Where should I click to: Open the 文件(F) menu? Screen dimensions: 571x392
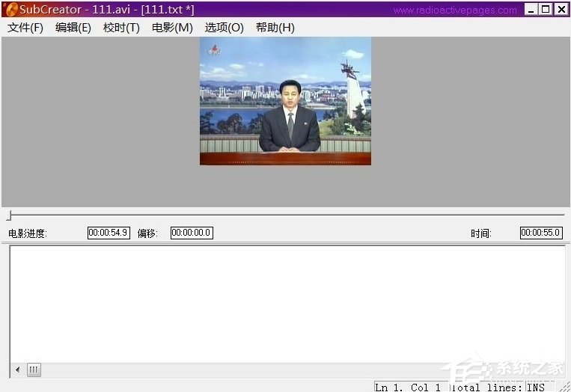(x=25, y=28)
